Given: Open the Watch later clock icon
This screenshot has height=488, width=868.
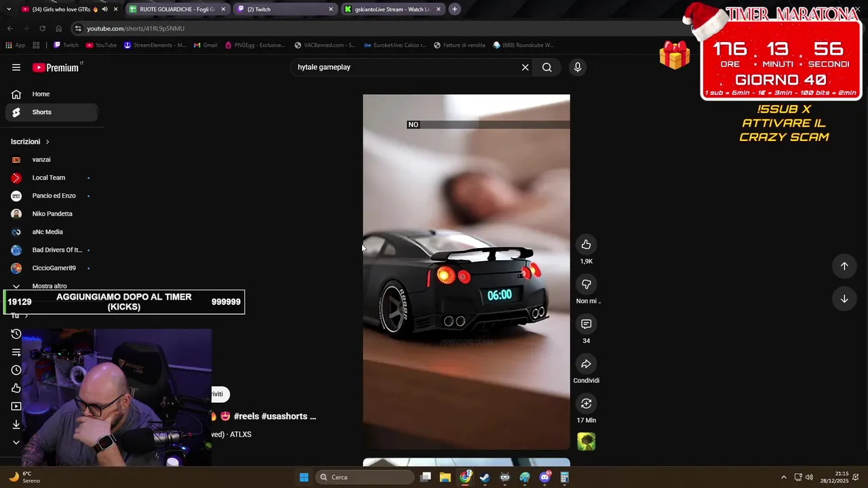Looking at the screenshot, I should pos(16,370).
